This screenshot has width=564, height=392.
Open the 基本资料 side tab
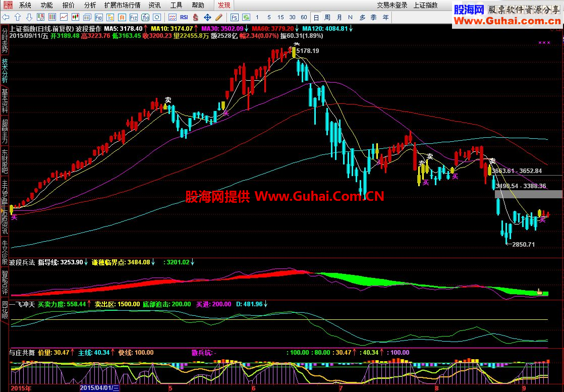pyautogui.click(x=5, y=101)
